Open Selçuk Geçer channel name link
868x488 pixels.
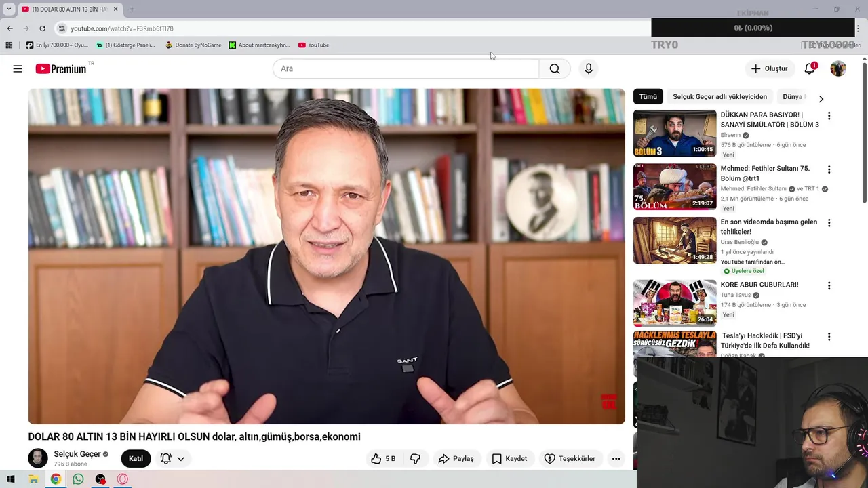[x=77, y=454]
